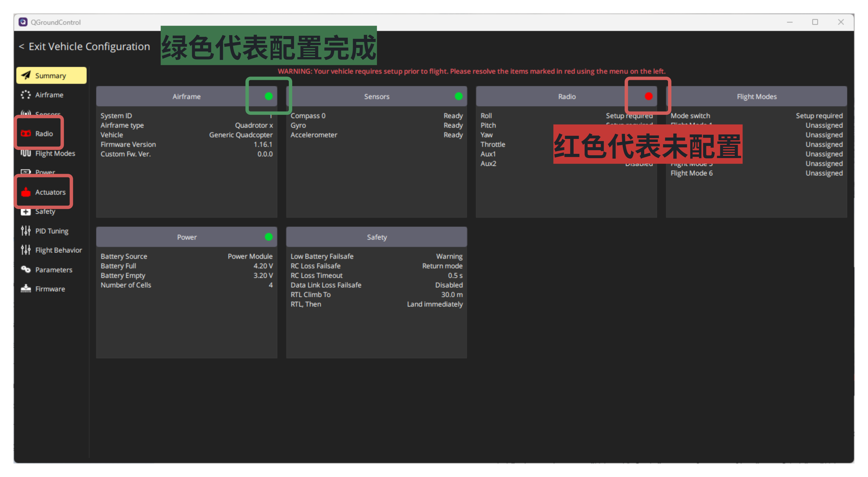868x477 pixels.
Task: Go to Flight Behavior settings
Action: click(x=51, y=250)
